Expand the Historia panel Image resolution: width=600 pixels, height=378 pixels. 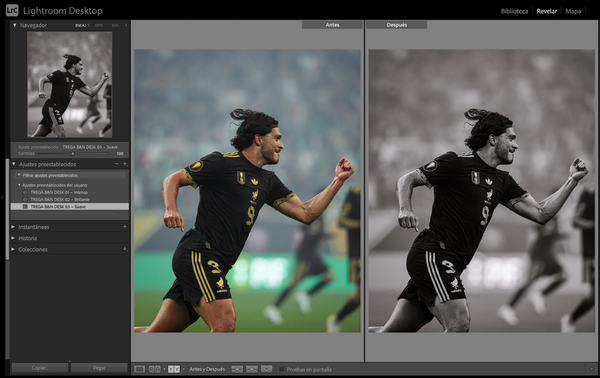click(13, 238)
